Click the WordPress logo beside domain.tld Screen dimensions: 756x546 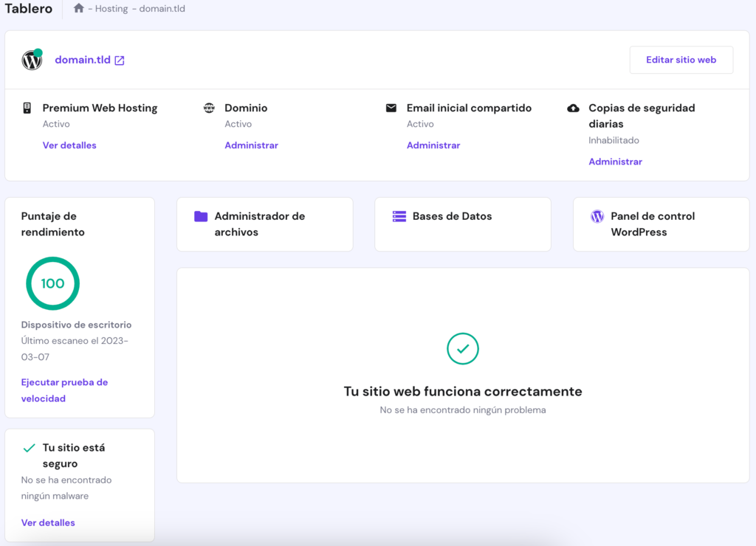tap(31, 60)
